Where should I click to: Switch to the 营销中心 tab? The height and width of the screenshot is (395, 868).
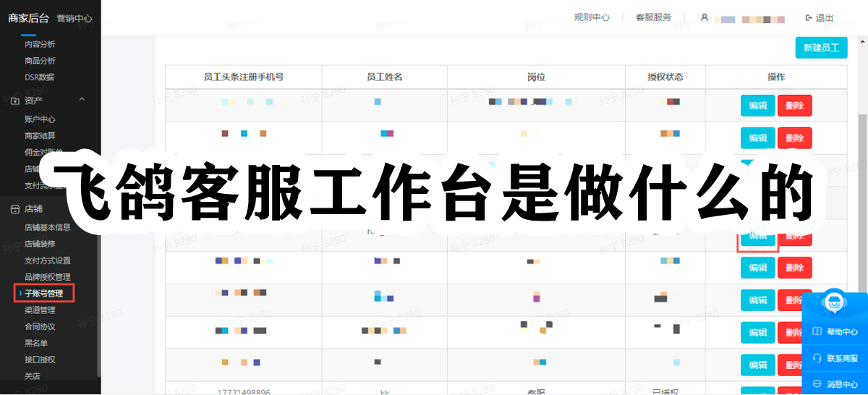[75, 19]
